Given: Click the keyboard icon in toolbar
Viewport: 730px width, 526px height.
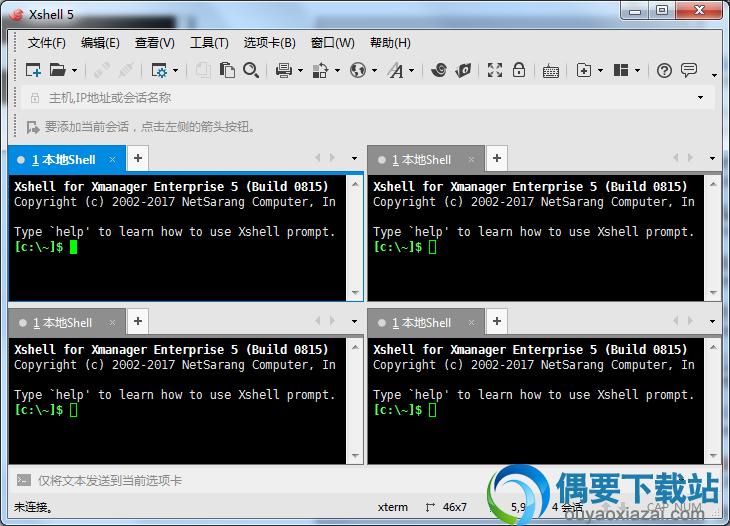Looking at the screenshot, I should (x=551, y=71).
